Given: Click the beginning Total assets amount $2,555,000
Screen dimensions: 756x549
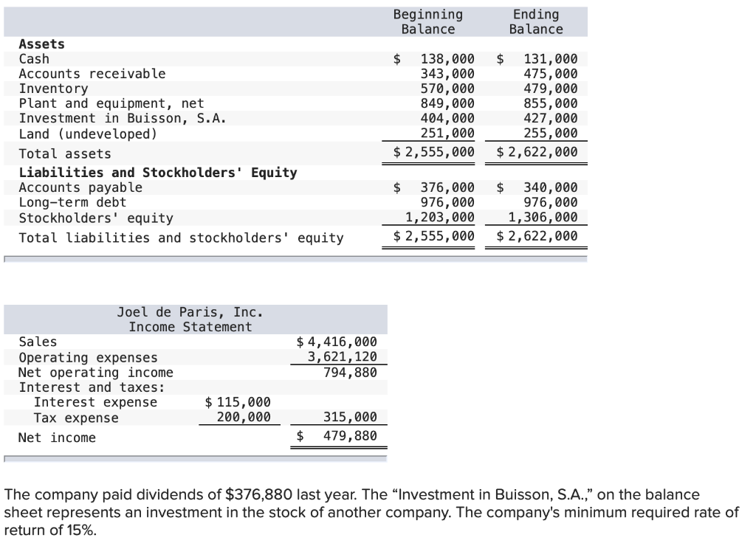Looking at the screenshot, I should click(434, 152).
